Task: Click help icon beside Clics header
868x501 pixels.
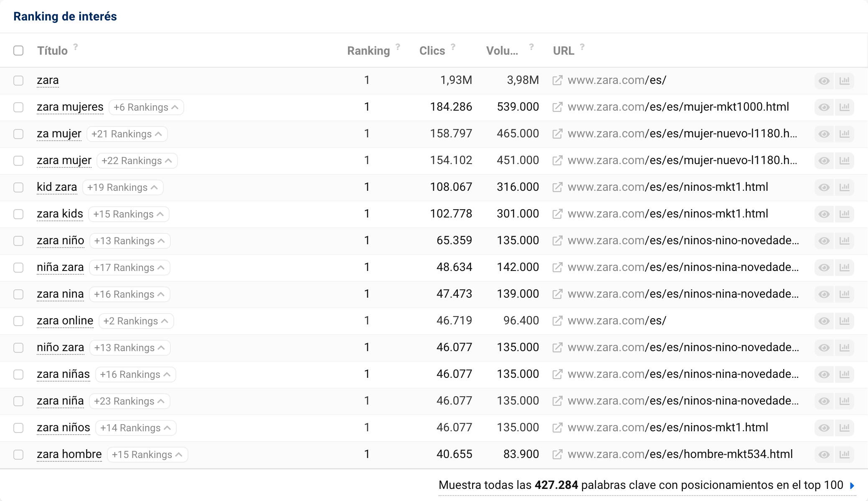Action: [x=453, y=47]
